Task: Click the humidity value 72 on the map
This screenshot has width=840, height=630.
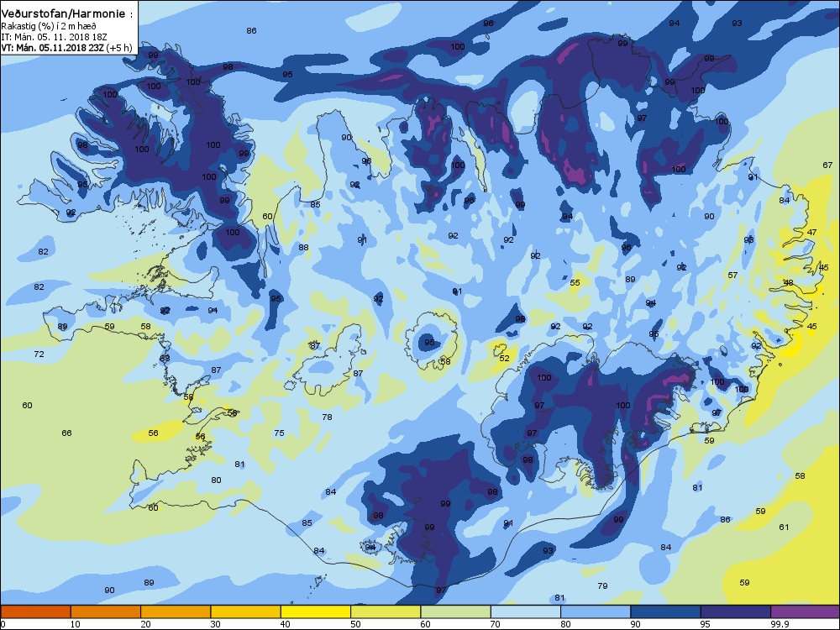Action: [x=39, y=354]
